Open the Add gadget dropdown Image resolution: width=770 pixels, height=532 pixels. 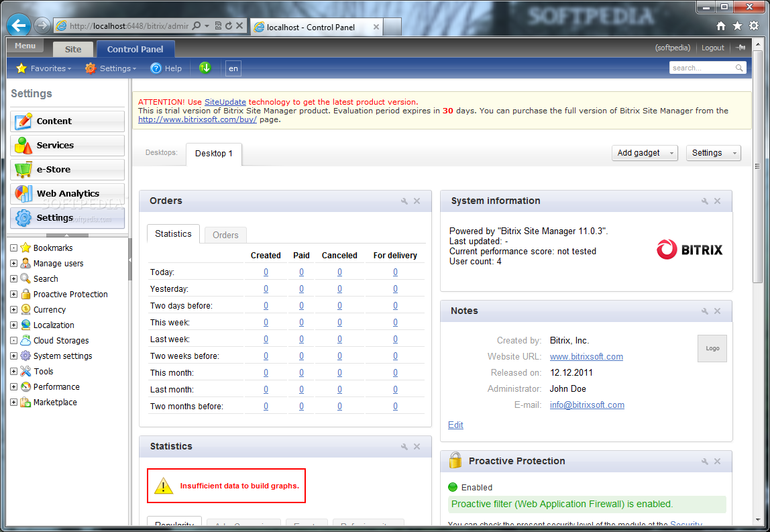point(645,153)
